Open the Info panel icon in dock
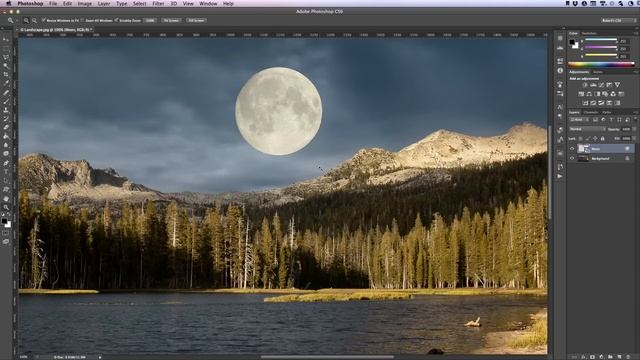This screenshot has height=360, width=640. point(560,70)
